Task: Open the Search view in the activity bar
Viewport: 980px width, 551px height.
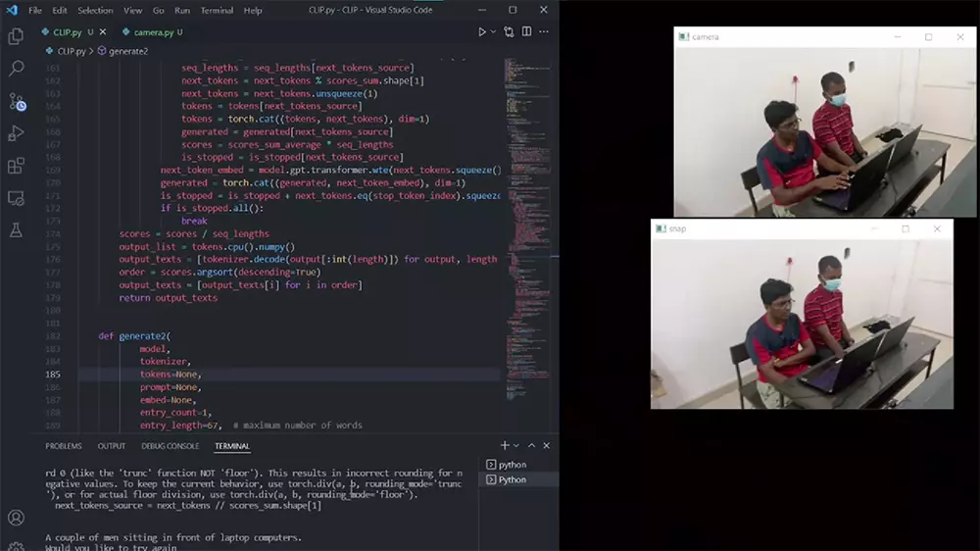Action: 16,70
